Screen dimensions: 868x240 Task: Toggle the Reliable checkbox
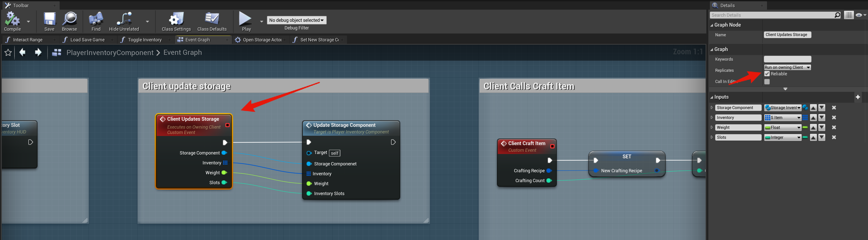[767, 74]
